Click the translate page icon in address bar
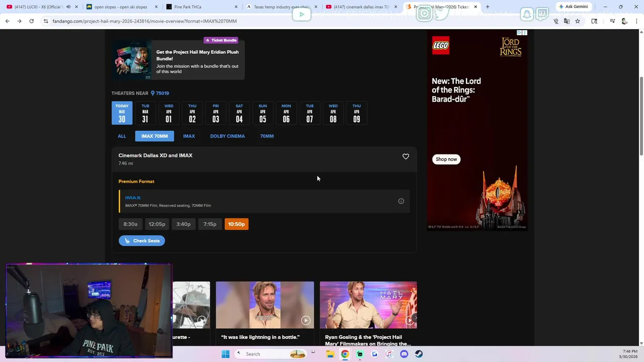Viewport: 644px width, 362px height. pyautogui.click(x=567, y=21)
